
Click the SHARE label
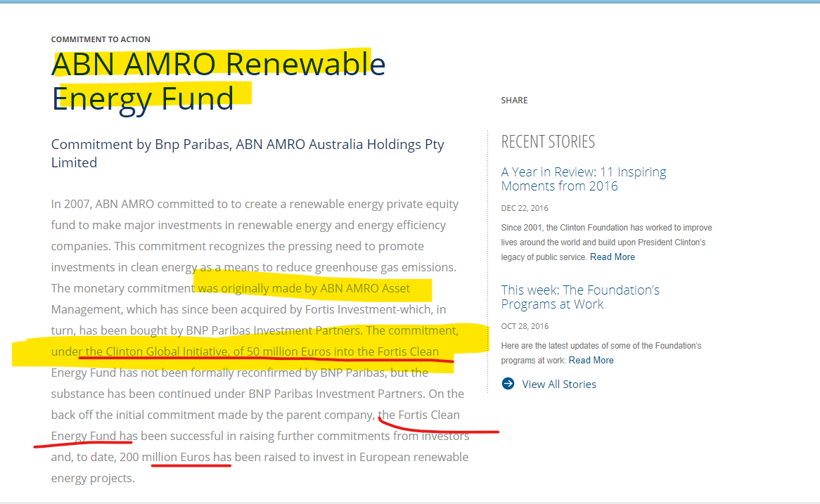click(514, 101)
